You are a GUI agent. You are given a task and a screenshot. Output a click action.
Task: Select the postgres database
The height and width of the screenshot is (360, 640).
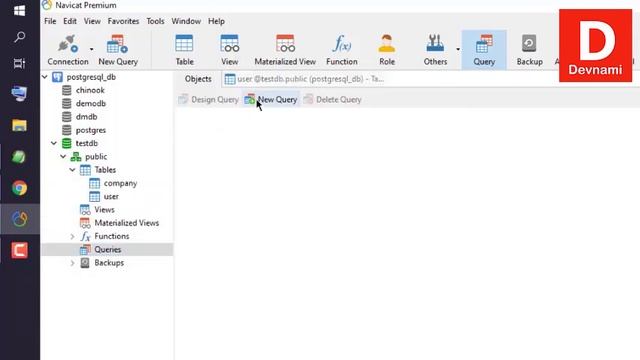91,130
